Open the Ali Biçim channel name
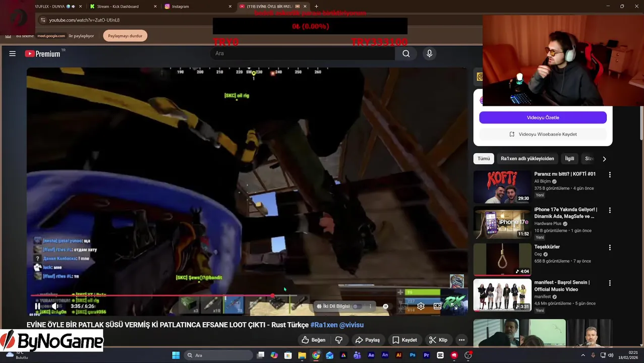Image resolution: width=644 pixels, height=363 pixels. point(542,181)
